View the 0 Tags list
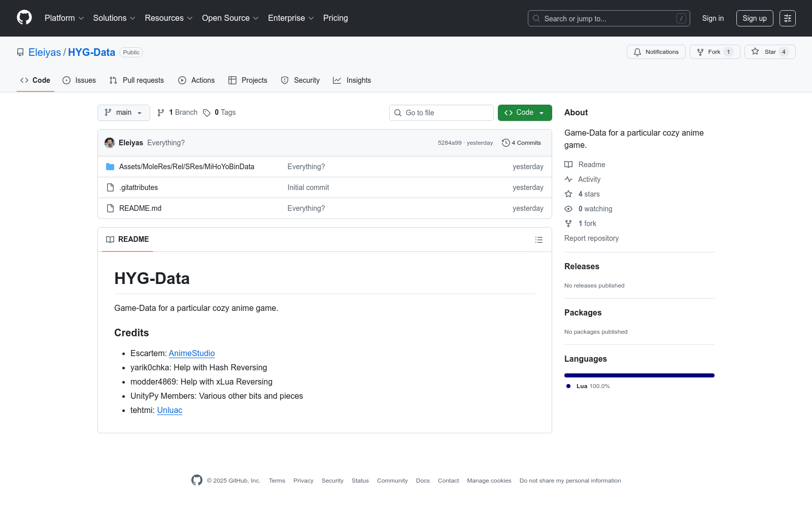The height and width of the screenshot is (508, 812). coord(219,113)
